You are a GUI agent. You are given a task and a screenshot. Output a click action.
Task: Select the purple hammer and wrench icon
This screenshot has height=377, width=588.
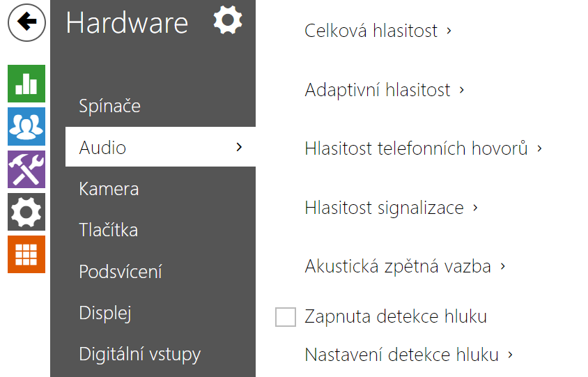(26, 169)
